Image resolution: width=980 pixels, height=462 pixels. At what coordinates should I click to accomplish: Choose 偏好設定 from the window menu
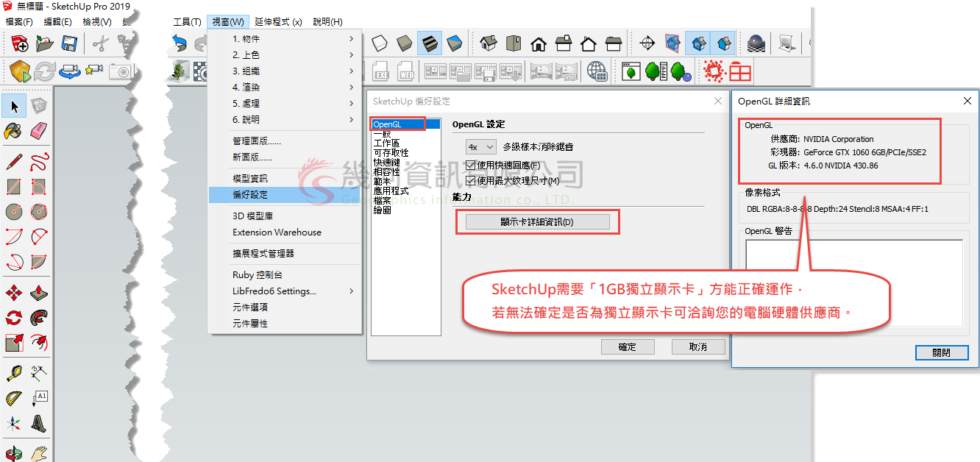tap(285, 195)
